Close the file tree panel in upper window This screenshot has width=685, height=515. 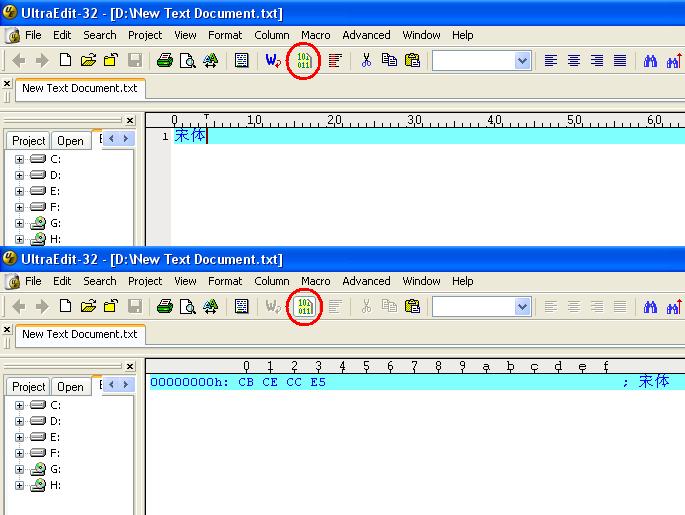(130, 120)
